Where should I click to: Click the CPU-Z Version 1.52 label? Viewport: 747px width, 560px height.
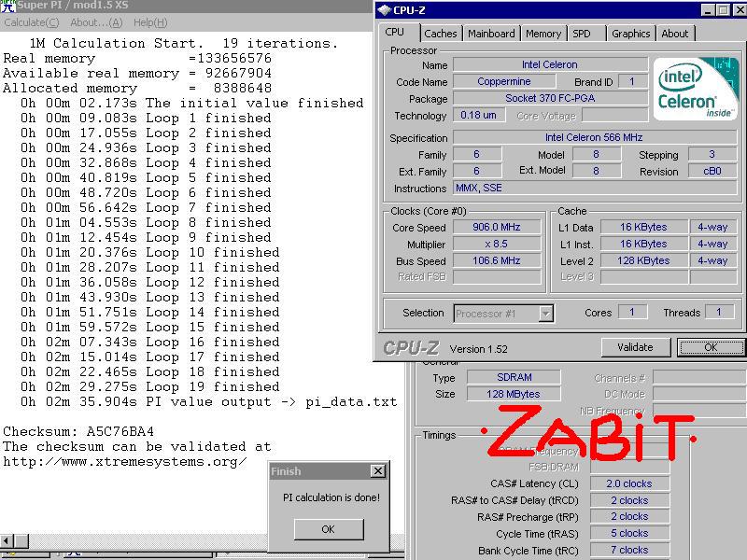[x=478, y=349]
